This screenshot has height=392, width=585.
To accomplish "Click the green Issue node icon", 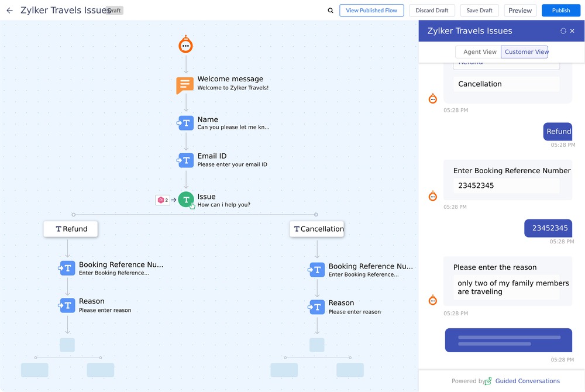I will coord(186,200).
